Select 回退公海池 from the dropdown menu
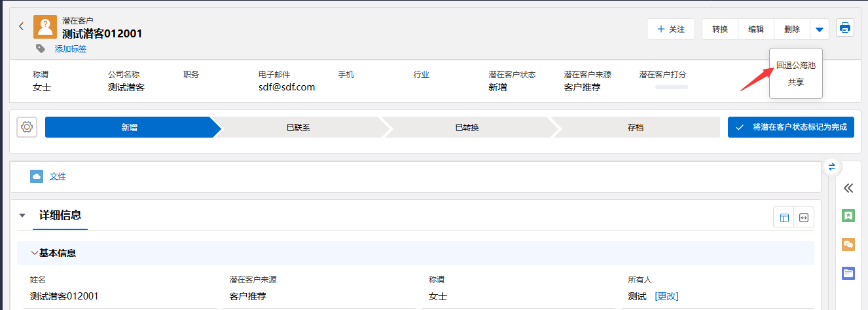The image size is (868, 310). pyautogui.click(x=795, y=66)
